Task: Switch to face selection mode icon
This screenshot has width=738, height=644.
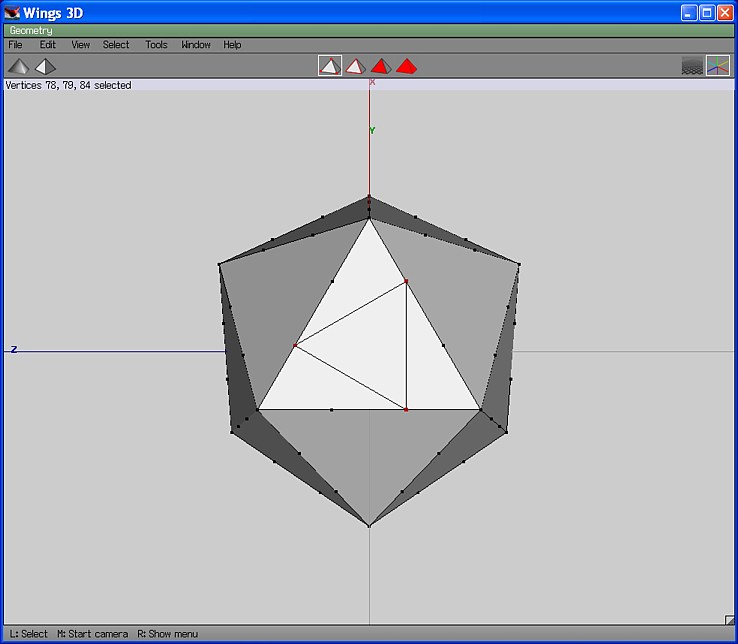Action: [381, 66]
